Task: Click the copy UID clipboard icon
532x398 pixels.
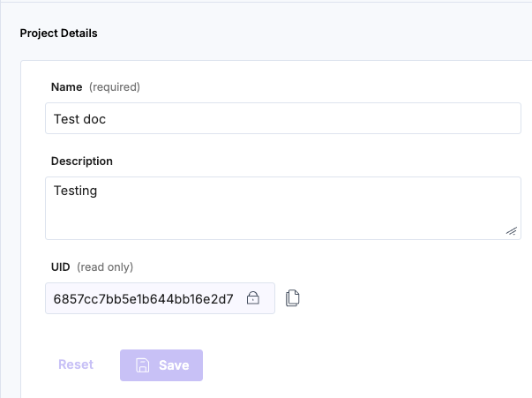Action: pos(293,298)
